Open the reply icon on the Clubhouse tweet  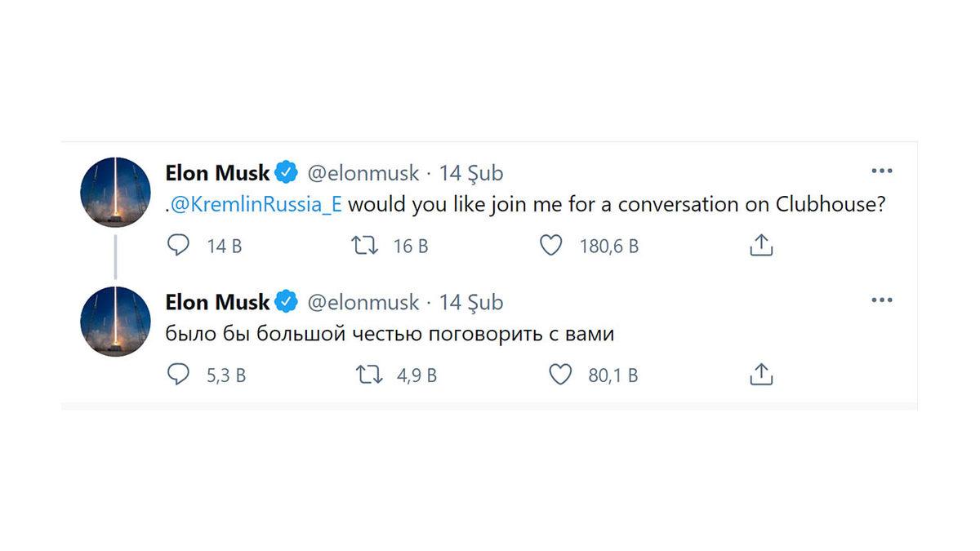(178, 243)
